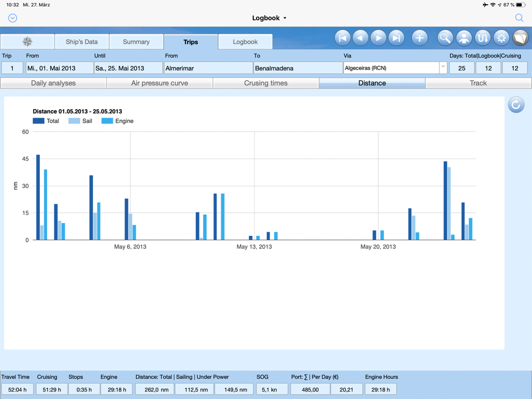This screenshot has height=399, width=532.
Task: Open the compass rose tab
Action: (28, 41)
